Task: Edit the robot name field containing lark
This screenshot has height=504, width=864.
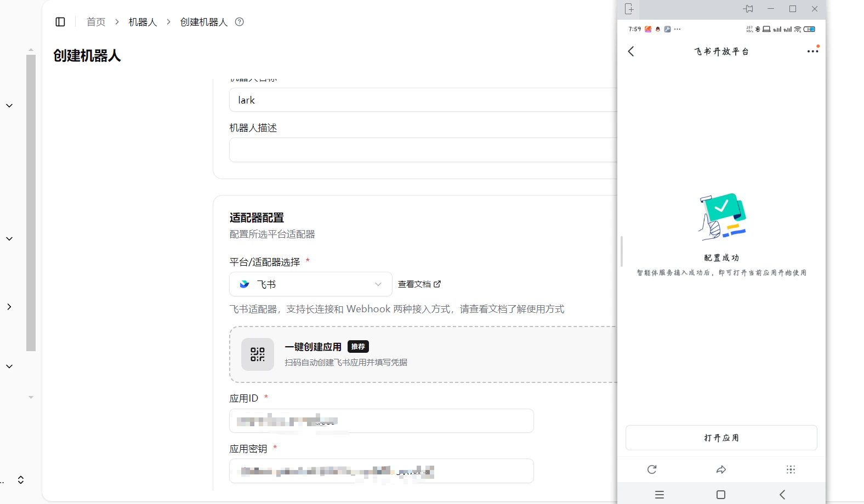Action: (x=423, y=100)
